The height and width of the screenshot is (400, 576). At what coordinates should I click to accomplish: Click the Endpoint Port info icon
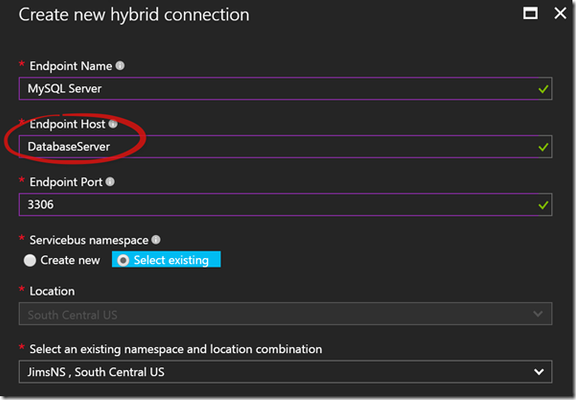point(110,182)
